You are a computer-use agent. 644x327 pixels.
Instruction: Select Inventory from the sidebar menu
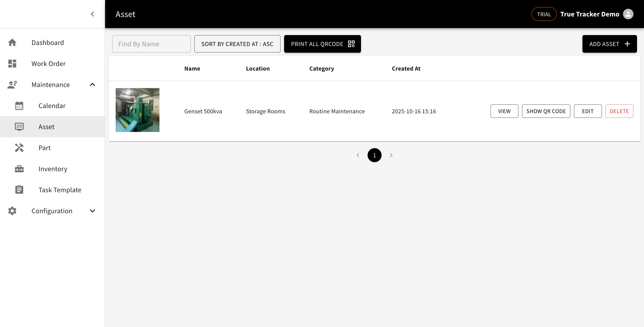pos(53,169)
